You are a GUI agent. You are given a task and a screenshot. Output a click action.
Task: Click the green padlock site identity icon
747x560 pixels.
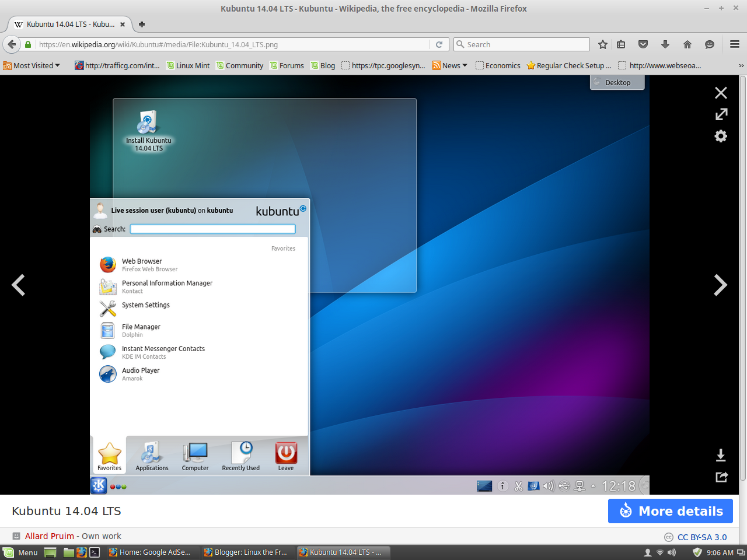28,44
